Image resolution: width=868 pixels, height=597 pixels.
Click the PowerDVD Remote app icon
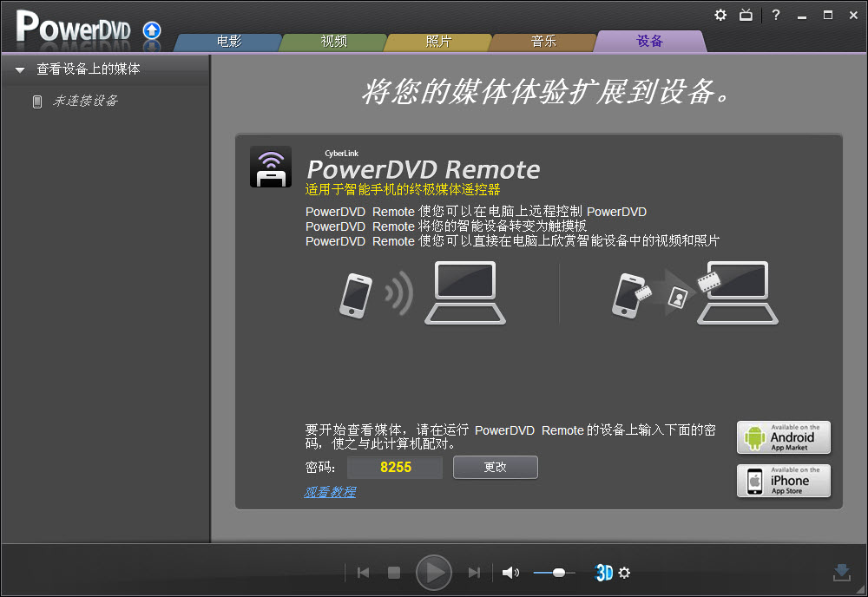tap(271, 167)
